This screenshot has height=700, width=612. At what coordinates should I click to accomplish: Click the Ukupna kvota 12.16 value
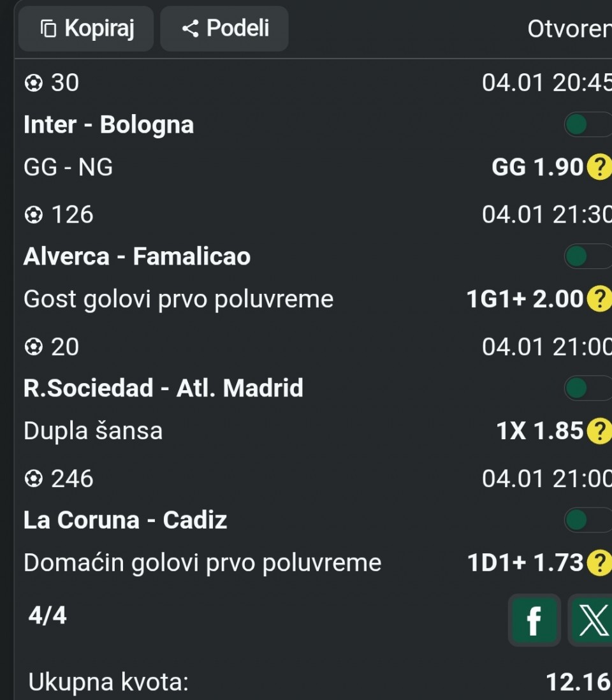coord(578,682)
